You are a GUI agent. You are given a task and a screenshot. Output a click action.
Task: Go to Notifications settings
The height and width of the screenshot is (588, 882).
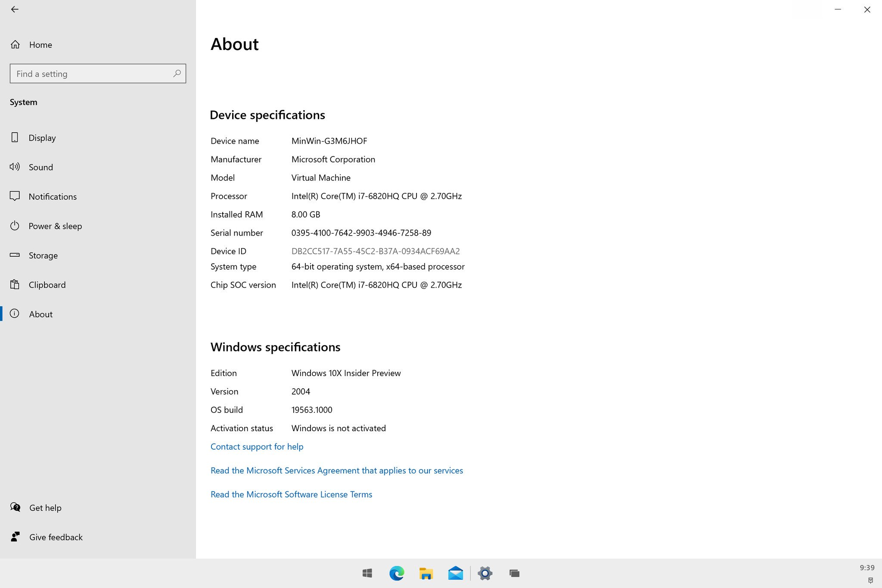pos(52,196)
